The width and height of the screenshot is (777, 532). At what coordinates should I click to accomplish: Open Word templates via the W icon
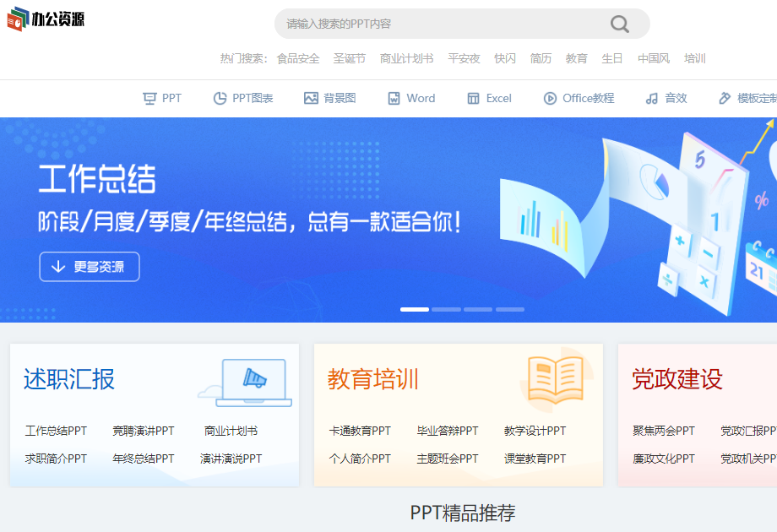click(394, 98)
